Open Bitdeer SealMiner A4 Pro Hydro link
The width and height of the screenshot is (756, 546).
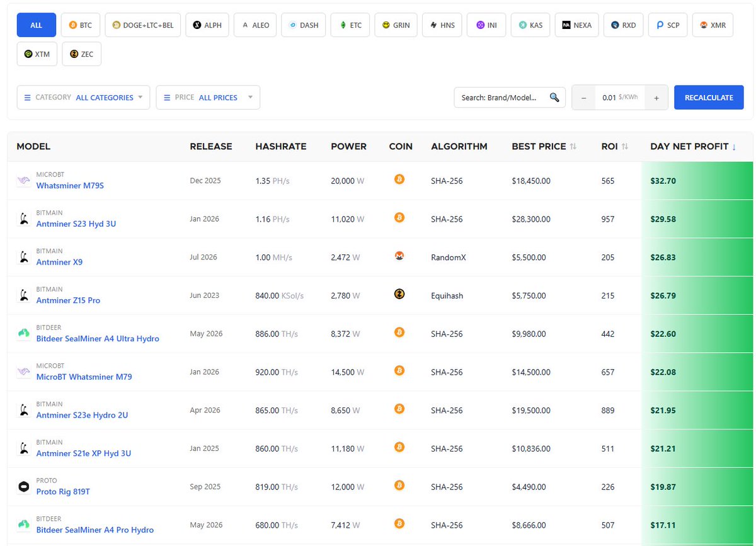tap(95, 530)
